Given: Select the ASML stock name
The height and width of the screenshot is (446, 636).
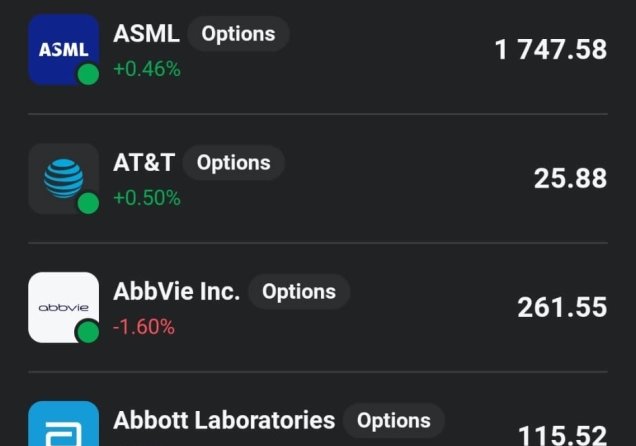Looking at the screenshot, I should coord(146,33).
